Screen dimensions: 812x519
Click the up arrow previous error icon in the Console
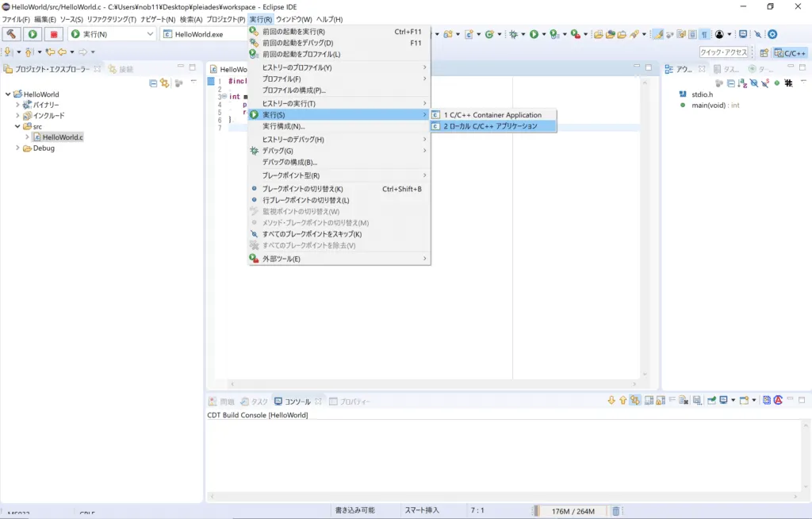[x=623, y=400]
